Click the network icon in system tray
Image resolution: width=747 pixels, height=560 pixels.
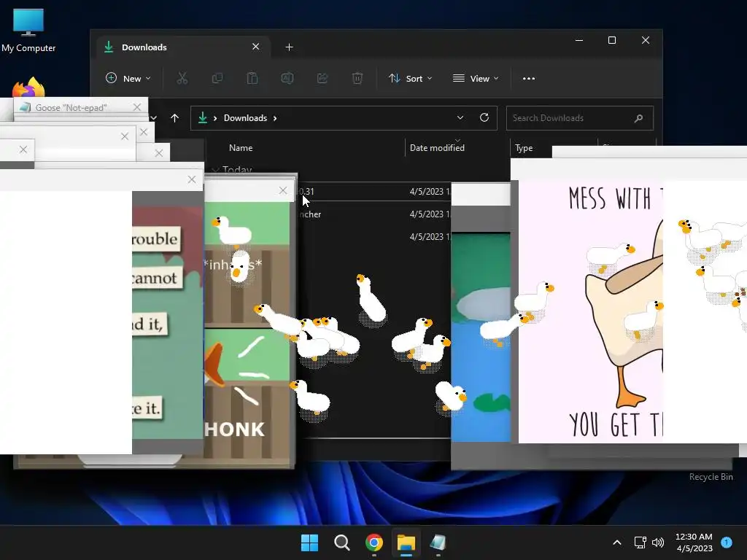(x=640, y=542)
